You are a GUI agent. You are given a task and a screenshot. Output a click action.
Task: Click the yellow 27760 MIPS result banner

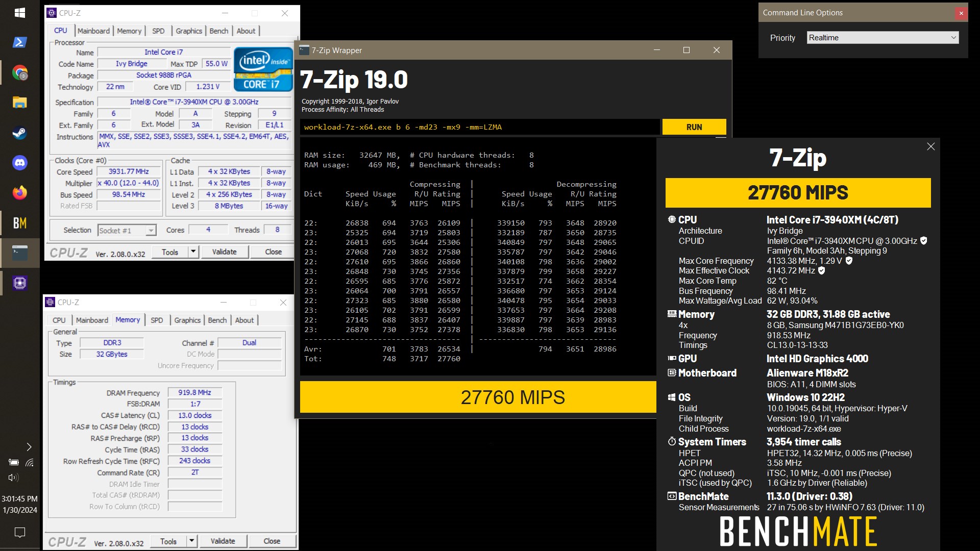coord(798,193)
